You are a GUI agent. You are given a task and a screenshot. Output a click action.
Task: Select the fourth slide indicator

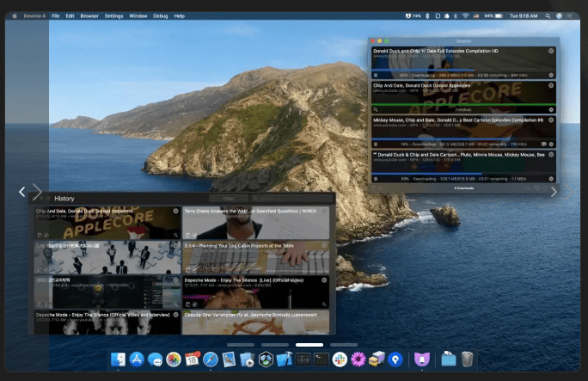tap(344, 345)
